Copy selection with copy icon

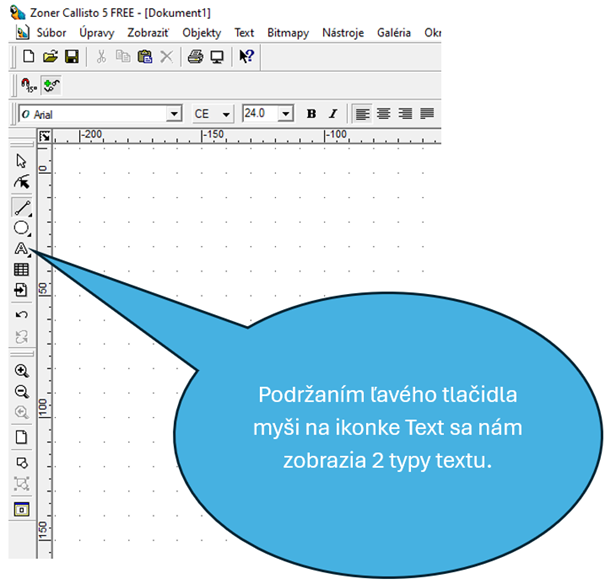(123, 57)
